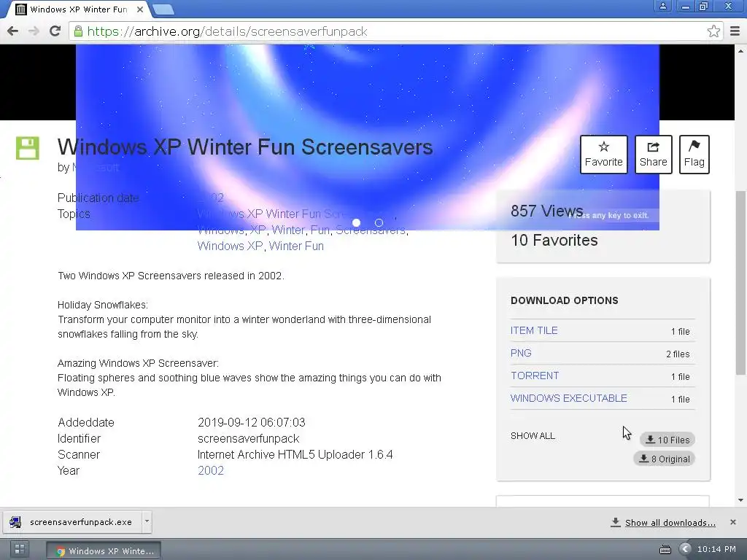Click the system tray arrow icon

tap(685, 550)
